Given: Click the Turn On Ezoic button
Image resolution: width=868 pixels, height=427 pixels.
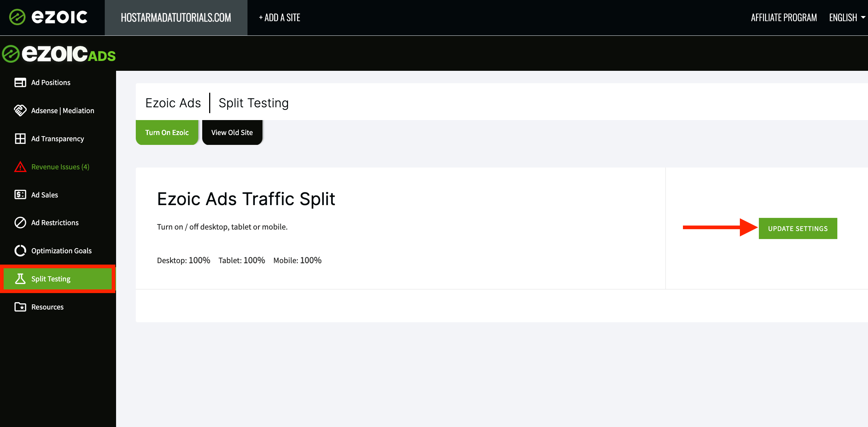Looking at the screenshot, I should 167,132.
